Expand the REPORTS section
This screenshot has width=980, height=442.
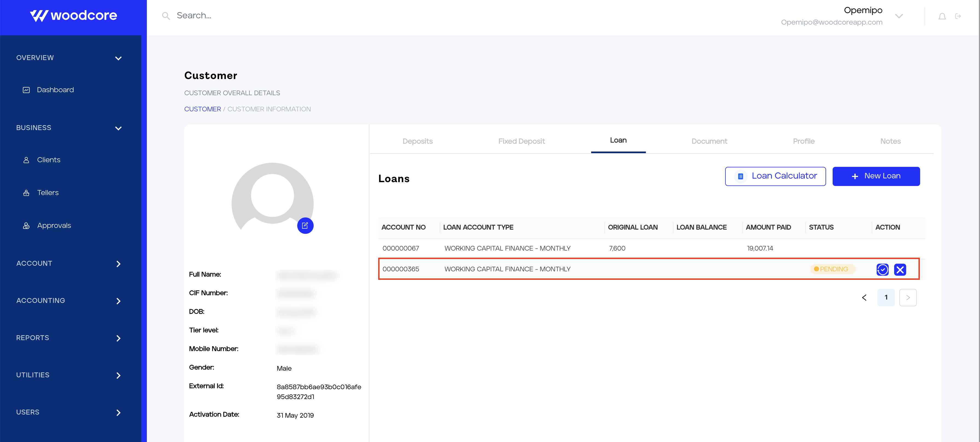click(118, 338)
